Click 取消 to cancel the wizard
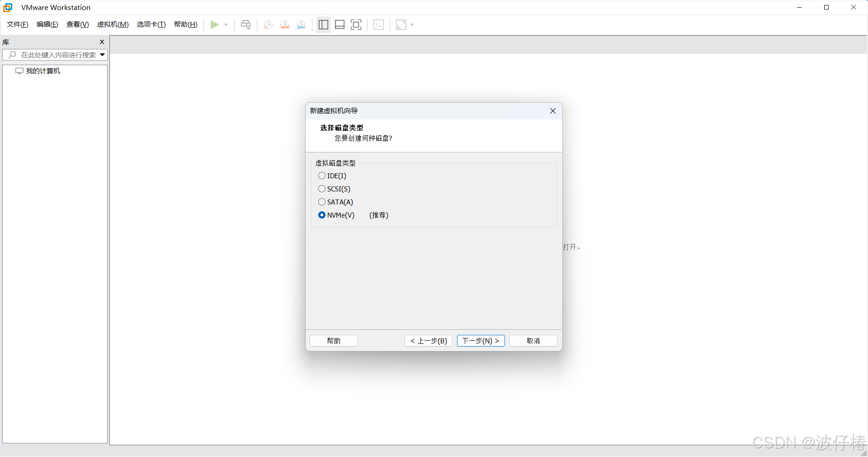This screenshot has height=457, width=868. pos(533,341)
